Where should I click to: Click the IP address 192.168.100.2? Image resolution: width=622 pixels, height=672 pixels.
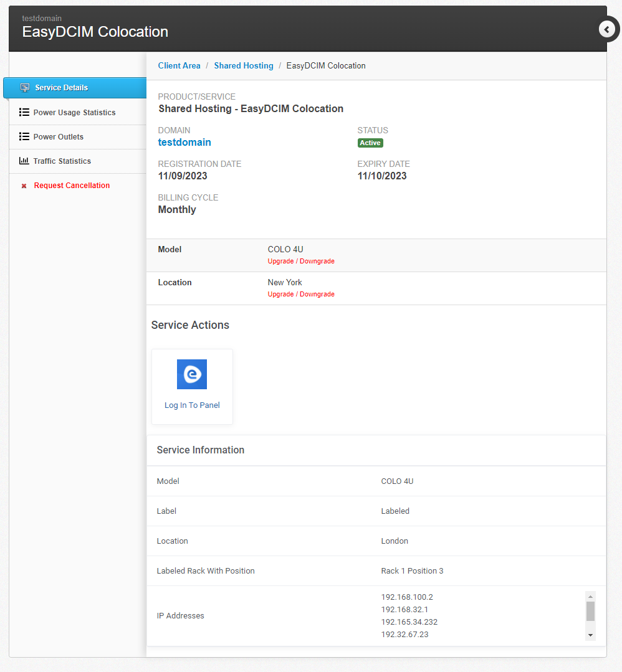pos(407,597)
